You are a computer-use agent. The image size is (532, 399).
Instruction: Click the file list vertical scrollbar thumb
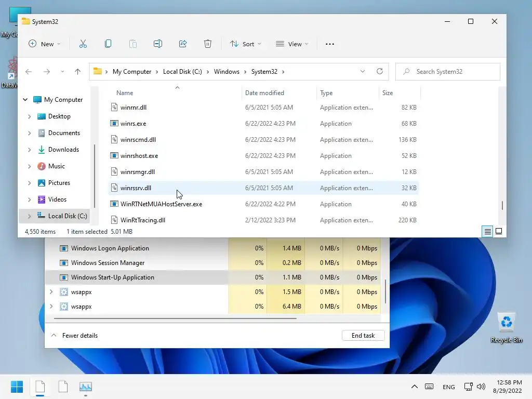(502, 205)
